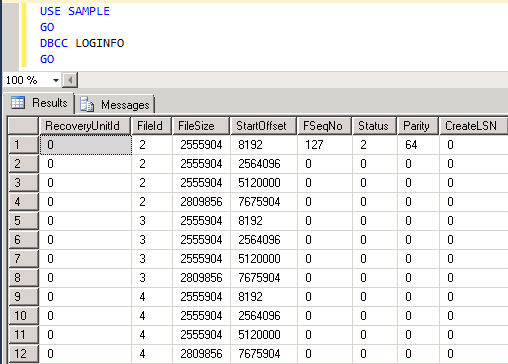This screenshot has height=364, width=508.
Task: Click the USE SAMPLE line in editor
Action: click(75, 11)
